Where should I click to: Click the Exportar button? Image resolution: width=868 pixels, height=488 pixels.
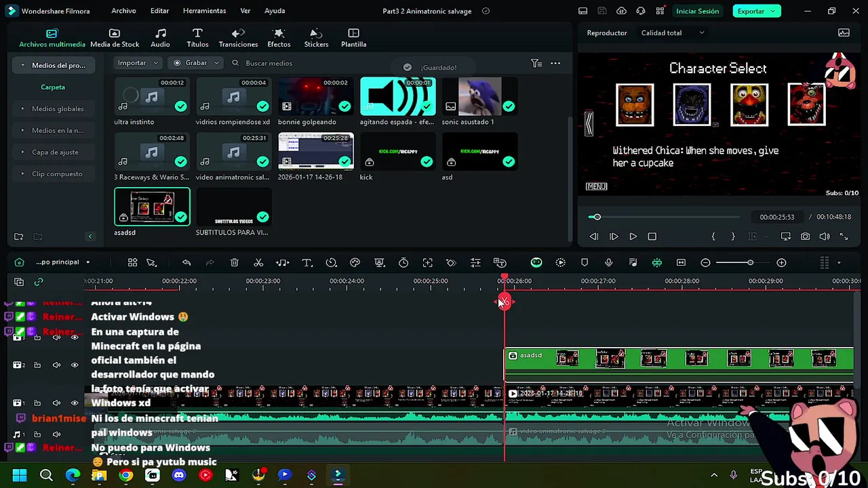[x=756, y=11]
